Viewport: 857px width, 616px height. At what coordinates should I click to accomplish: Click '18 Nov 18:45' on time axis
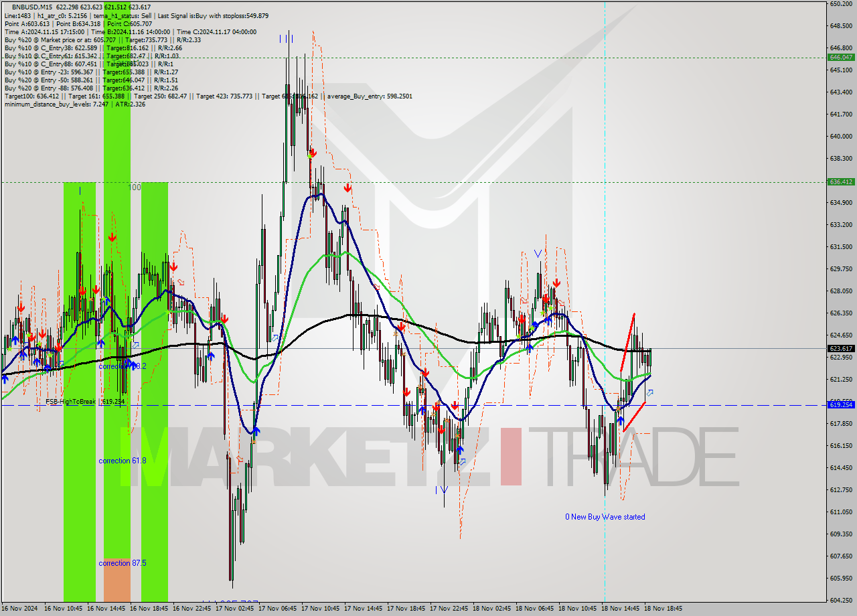coord(663,609)
